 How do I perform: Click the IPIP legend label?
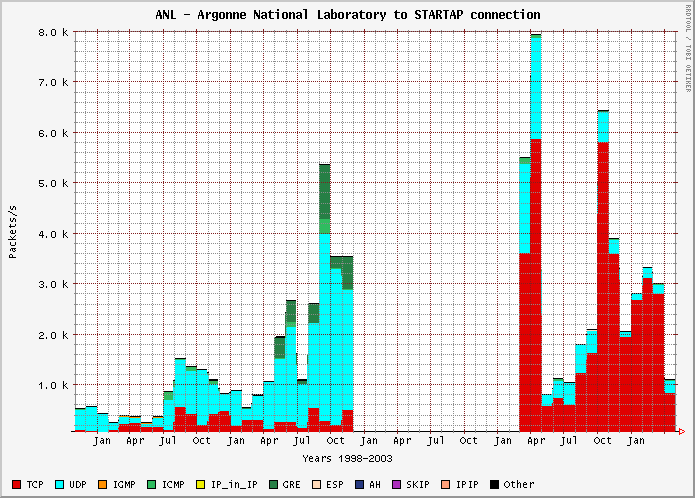[467, 484]
